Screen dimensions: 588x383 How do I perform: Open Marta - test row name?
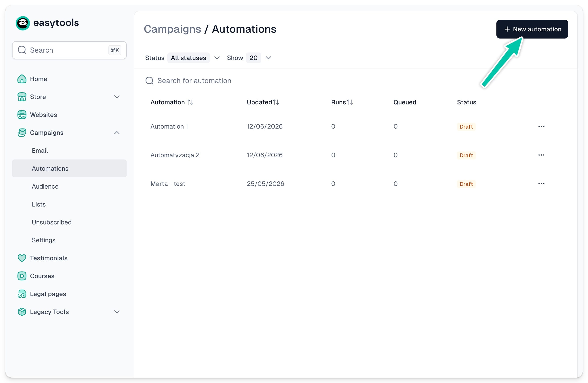(x=168, y=184)
